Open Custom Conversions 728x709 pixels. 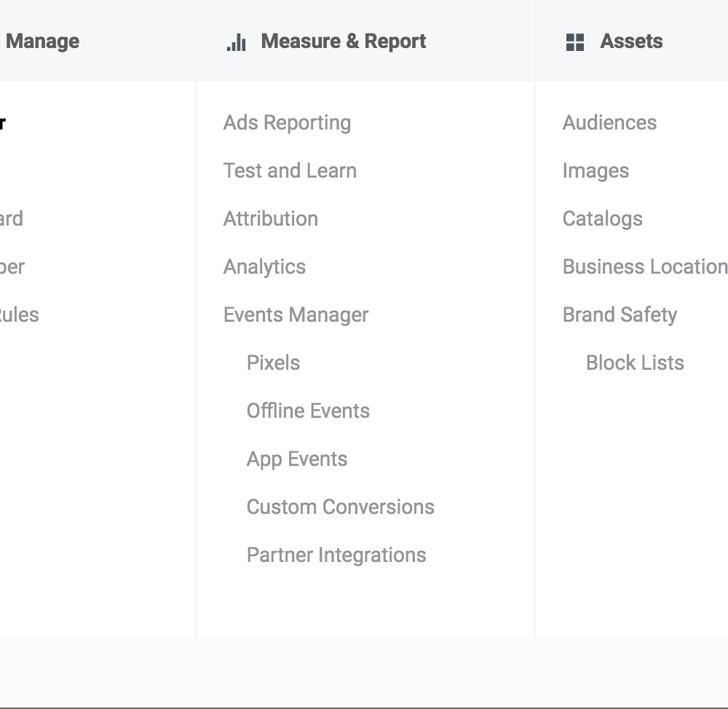340,507
